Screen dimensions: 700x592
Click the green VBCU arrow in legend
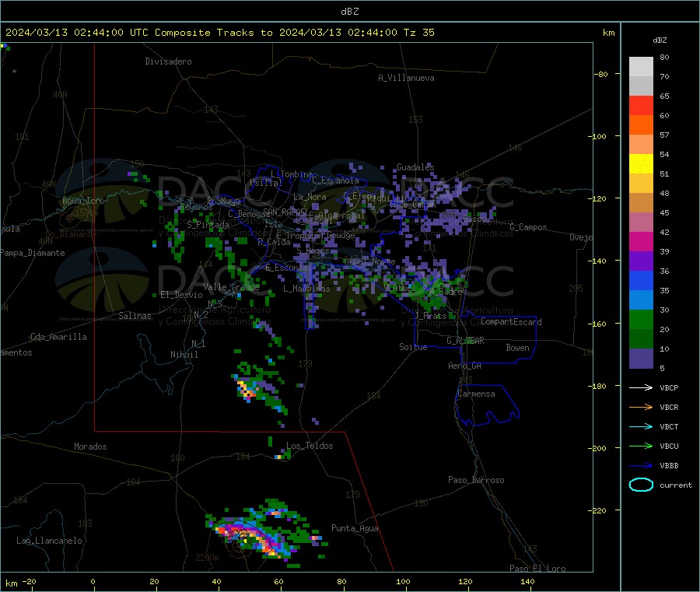pyautogui.click(x=641, y=446)
